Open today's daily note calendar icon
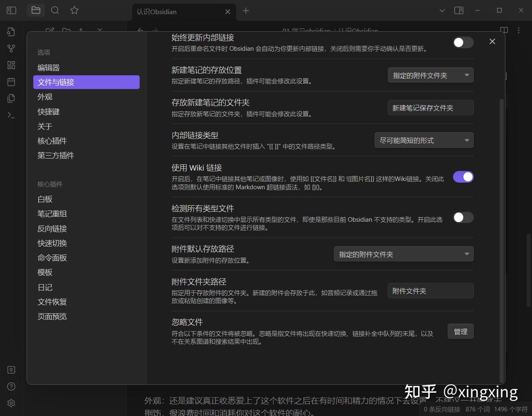 point(11,82)
